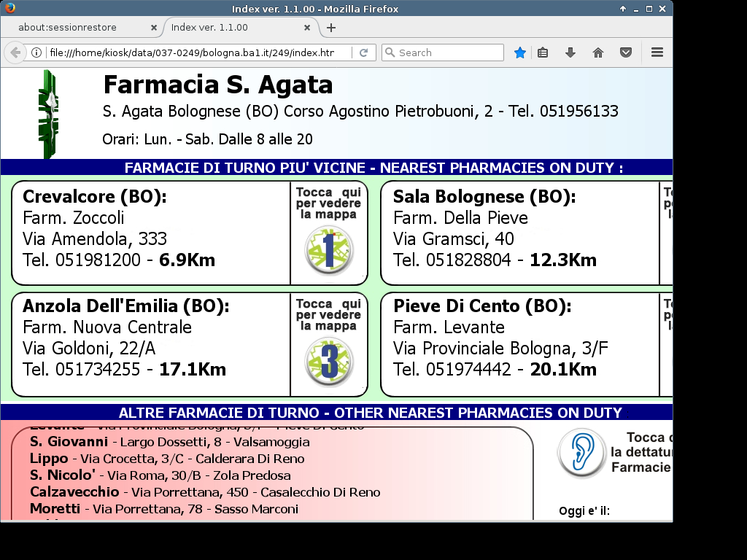Go to the Firefox home page
This screenshot has width=747, height=560.
click(598, 52)
